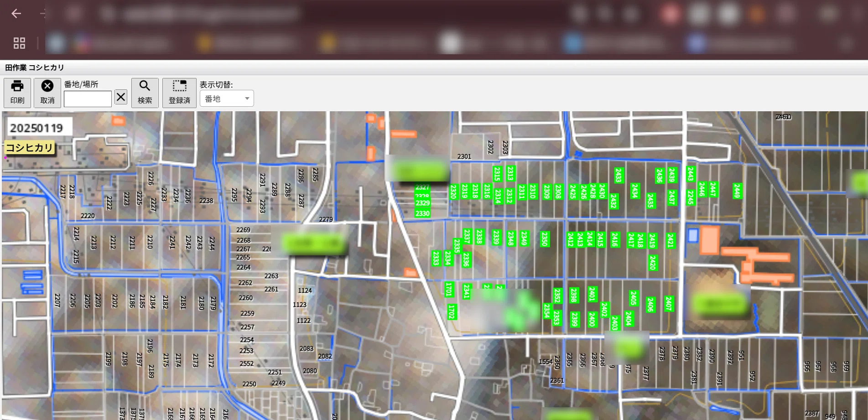Click parcel number 2552 on map
The height and width of the screenshot is (420, 868).
coord(246,363)
